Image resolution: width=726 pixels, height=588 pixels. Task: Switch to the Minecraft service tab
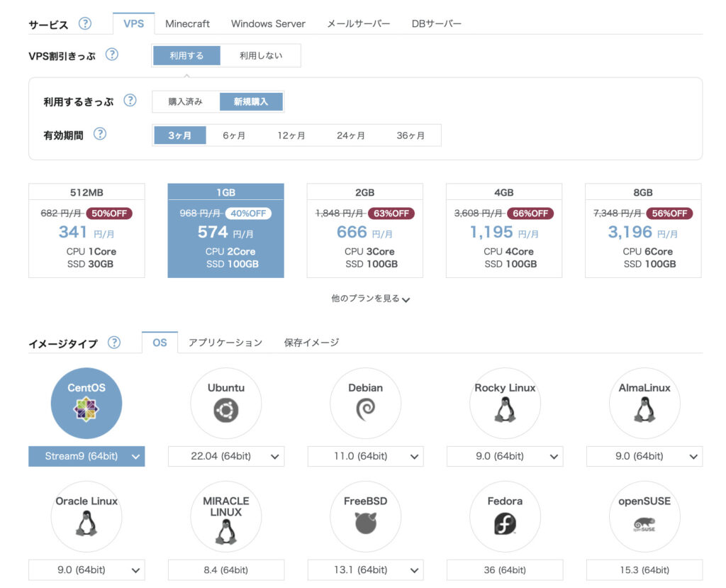coord(187,23)
